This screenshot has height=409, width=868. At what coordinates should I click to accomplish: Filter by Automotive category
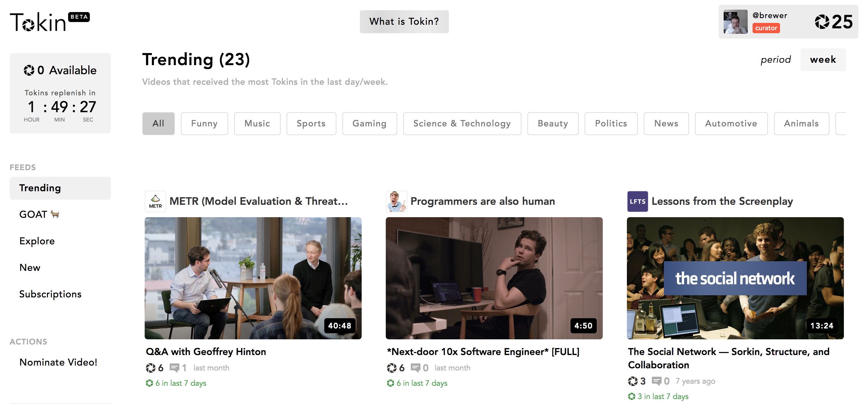pos(731,123)
